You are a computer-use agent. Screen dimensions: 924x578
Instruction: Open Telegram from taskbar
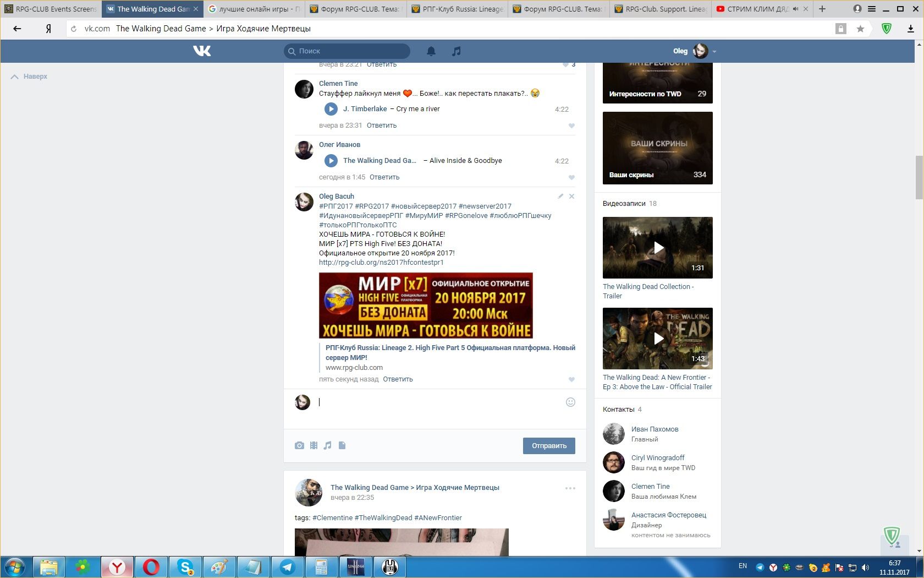pyautogui.click(x=287, y=567)
